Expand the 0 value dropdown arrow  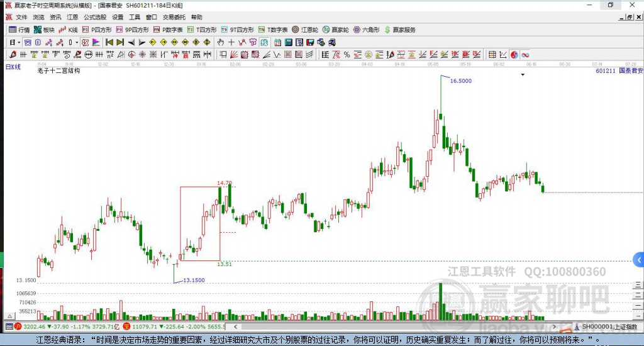tap(77, 42)
